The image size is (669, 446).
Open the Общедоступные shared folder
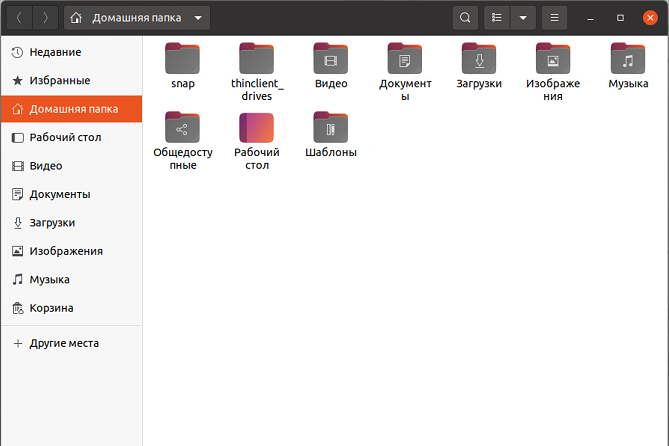pos(183,128)
